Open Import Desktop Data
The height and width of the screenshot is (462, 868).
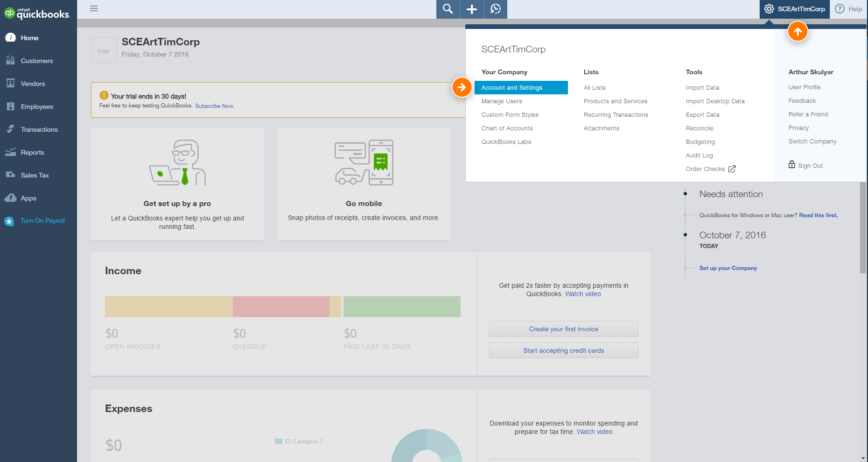click(x=715, y=101)
